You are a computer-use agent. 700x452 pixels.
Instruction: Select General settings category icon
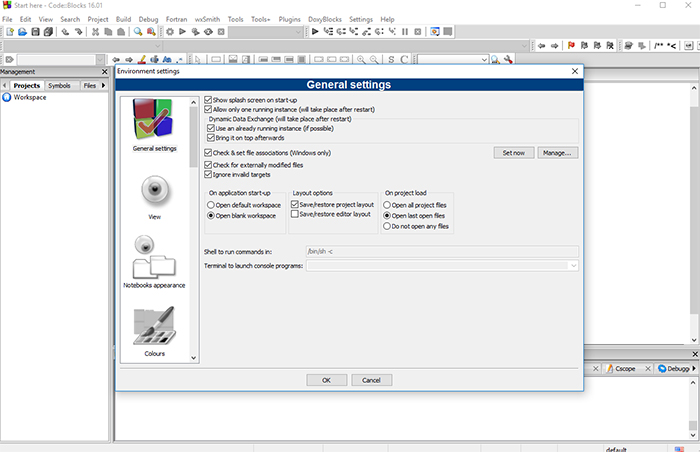click(x=154, y=125)
